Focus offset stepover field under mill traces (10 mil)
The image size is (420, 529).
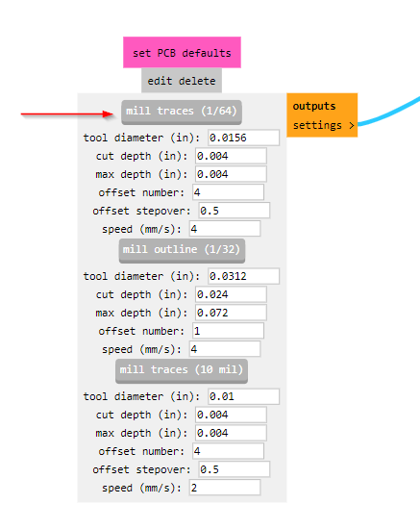tap(235, 469)
